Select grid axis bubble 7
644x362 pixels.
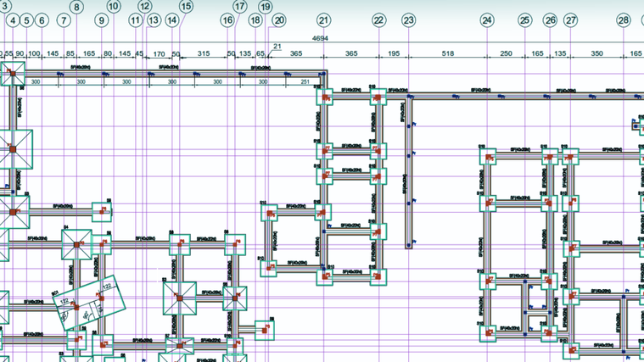click(64, 20)
